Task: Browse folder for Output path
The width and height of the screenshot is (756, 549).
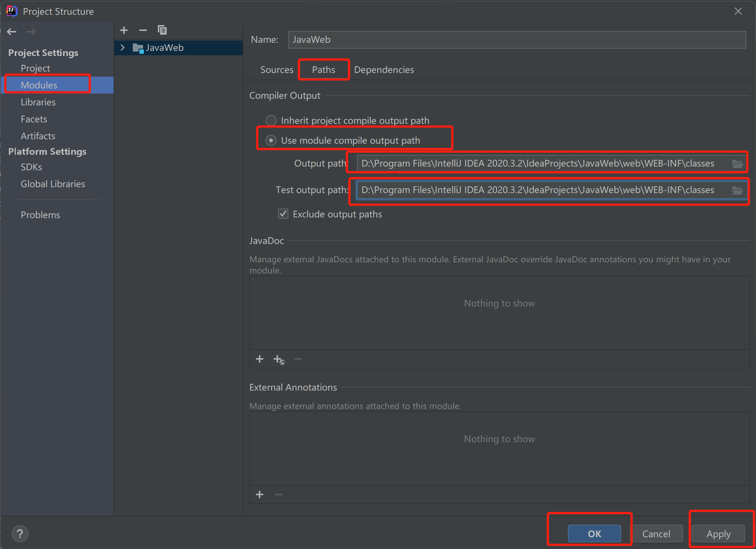Action: point(737,164)
